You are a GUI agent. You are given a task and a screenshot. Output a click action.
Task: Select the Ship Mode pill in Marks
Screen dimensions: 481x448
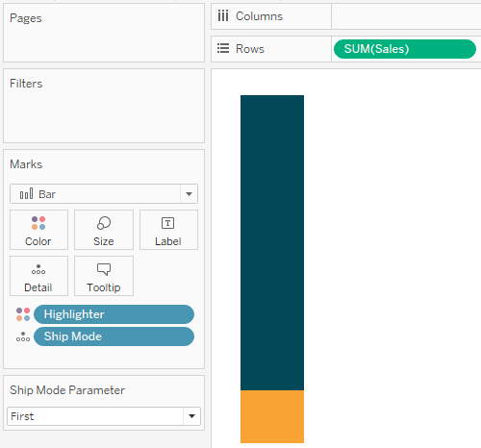coord(114,336)
